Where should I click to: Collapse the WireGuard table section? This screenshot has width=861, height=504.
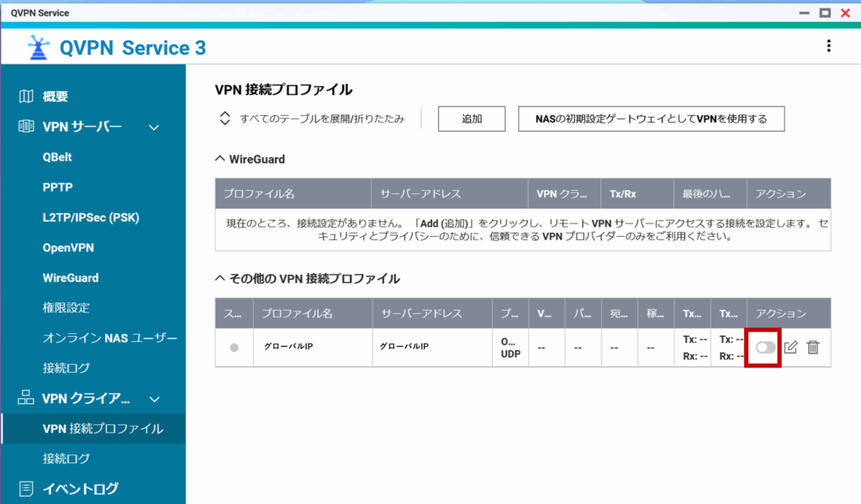coord(220,158)
